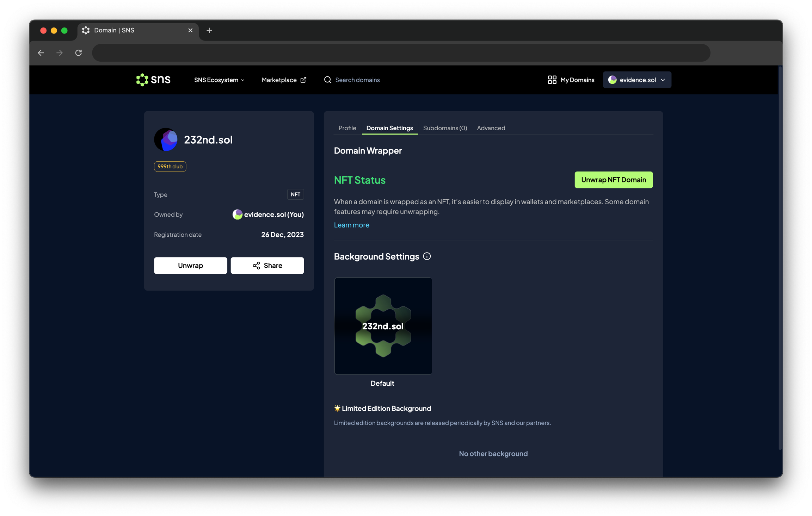Click the Background Settings info icon

427,256
